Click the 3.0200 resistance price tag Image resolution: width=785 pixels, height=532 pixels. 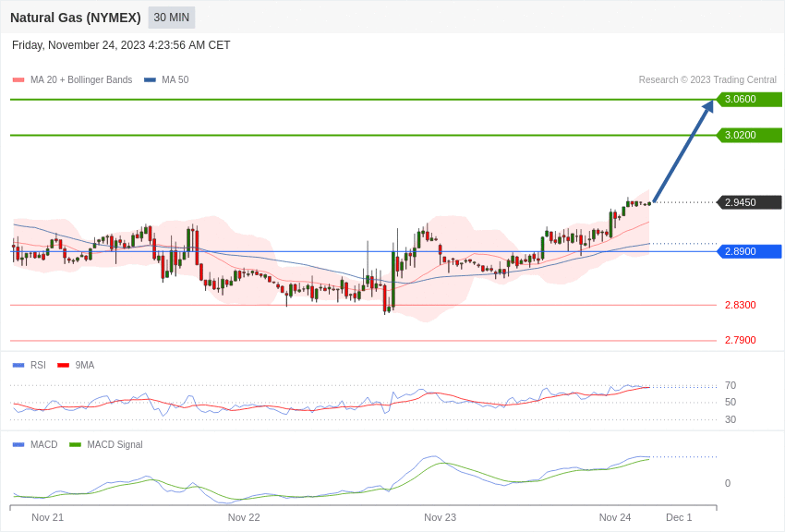tap(750, 135)
